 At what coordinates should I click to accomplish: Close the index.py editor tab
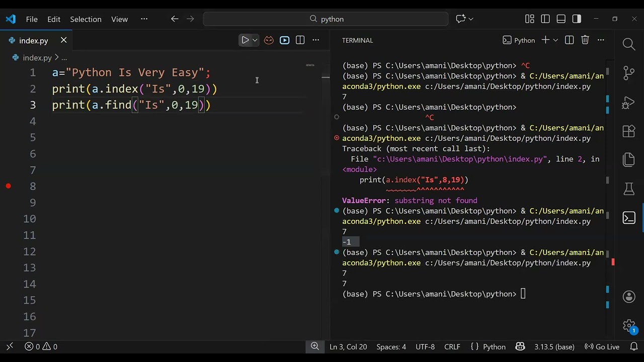click(x=63, y=40)
